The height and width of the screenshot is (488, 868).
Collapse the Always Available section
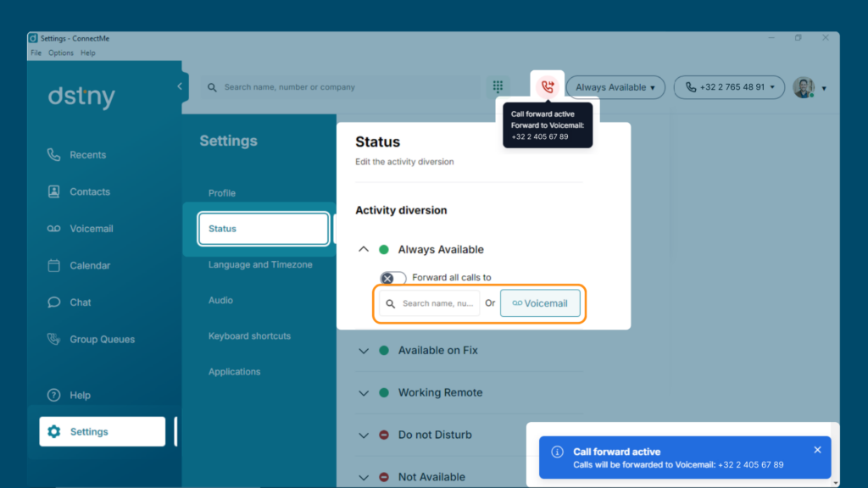[x=364, y=250]
